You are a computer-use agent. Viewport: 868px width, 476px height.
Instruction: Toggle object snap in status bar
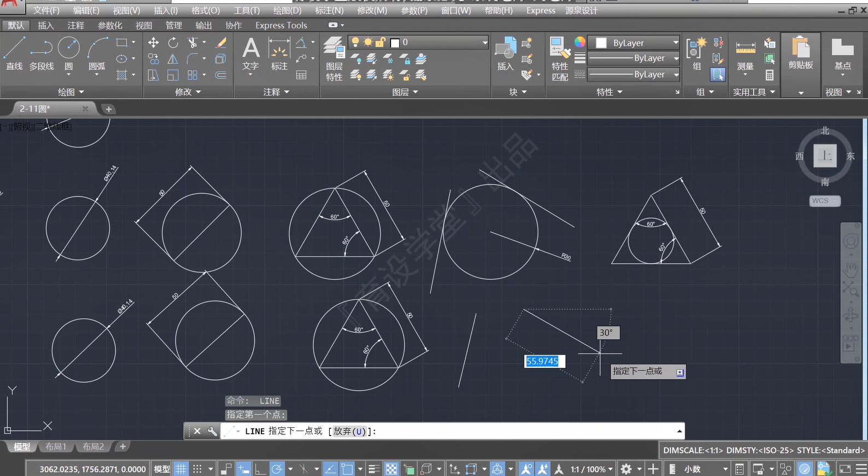(x=347, y=469)
